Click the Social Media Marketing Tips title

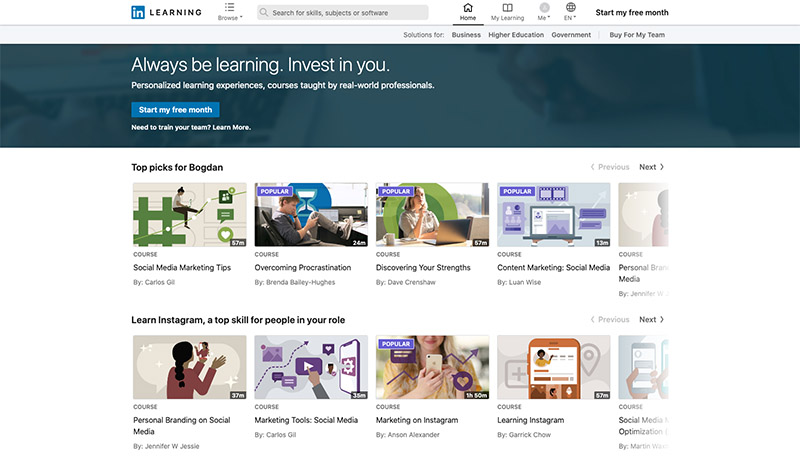182,267
